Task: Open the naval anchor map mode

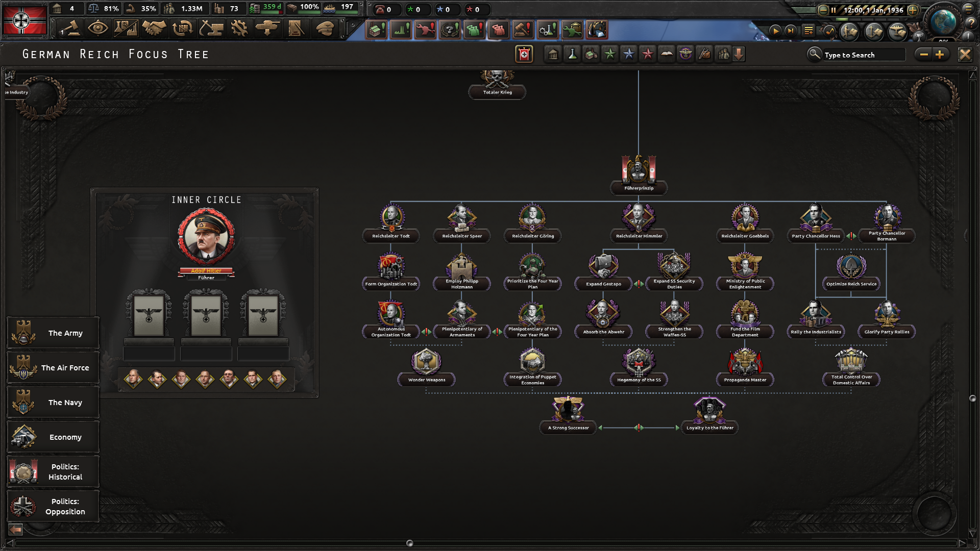Action: (x=874, y=32)
